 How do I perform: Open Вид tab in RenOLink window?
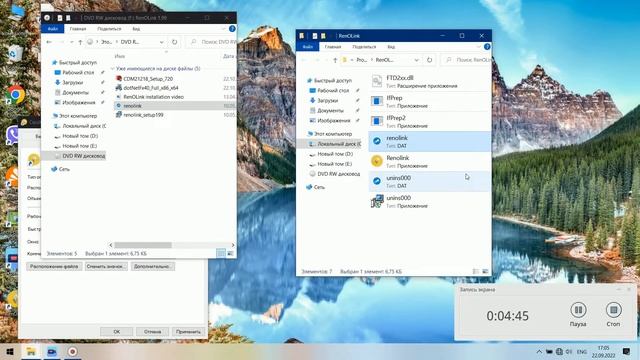coord(391,47)
